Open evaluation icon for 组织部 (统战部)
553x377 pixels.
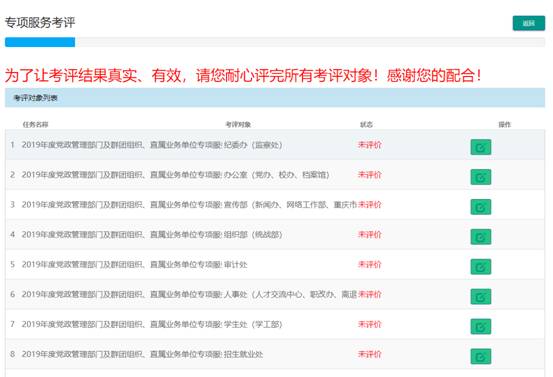(481, 237)
